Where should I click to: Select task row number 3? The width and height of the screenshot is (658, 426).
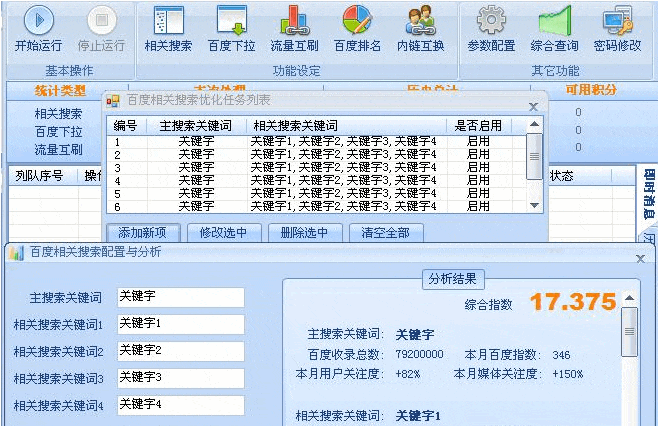pos(317,167)
